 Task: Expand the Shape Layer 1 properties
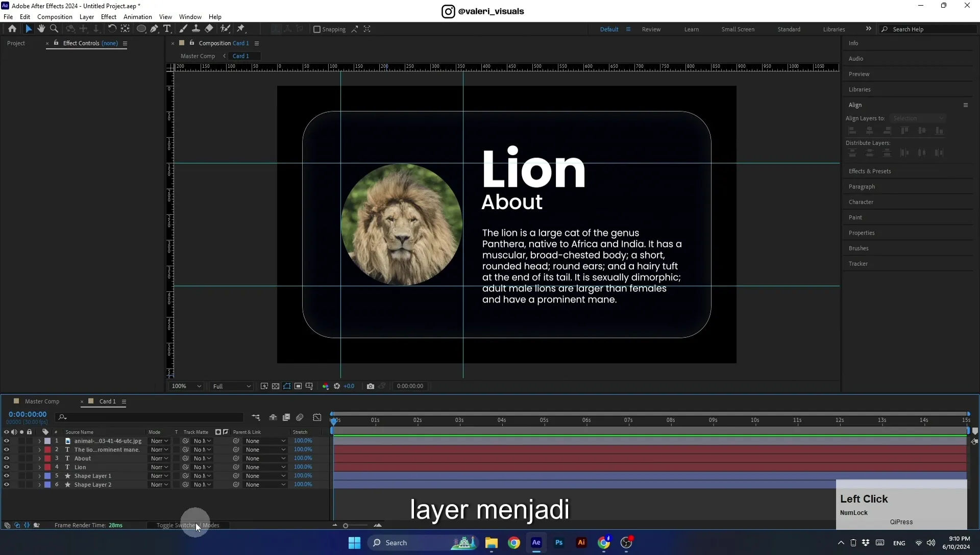39,476
